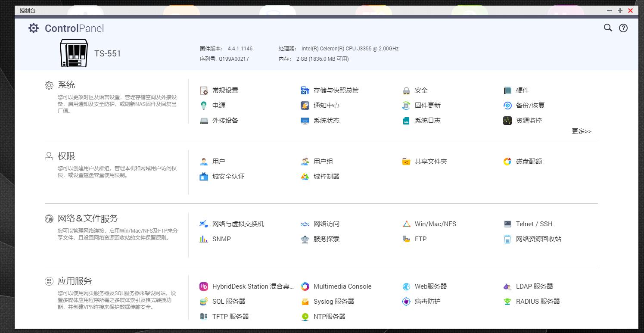Expand more system options with 更多>>

pos(582,131)
